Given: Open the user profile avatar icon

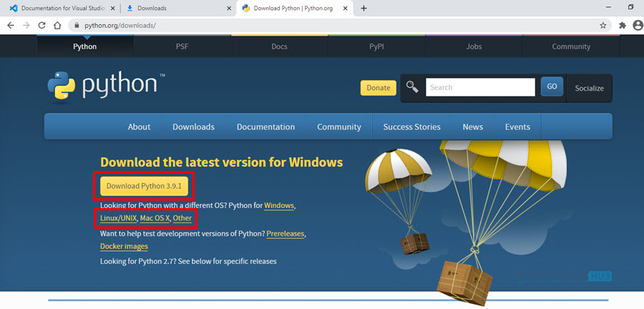Looking at the screenshot, I should tap(637, 25).
